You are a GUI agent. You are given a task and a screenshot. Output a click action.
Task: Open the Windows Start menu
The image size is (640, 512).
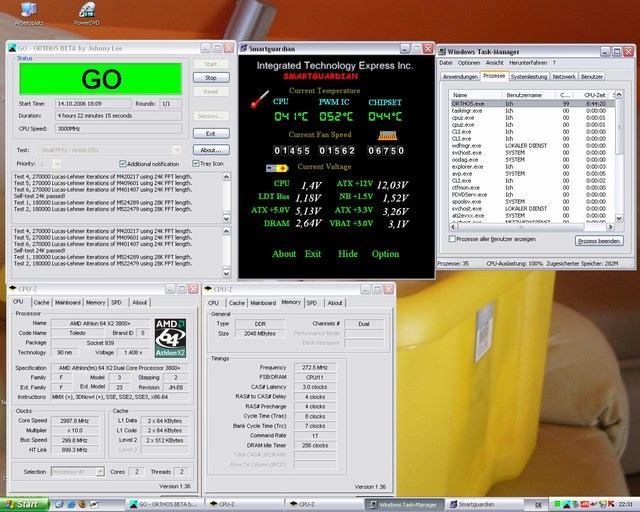click(x=24, y=504)
